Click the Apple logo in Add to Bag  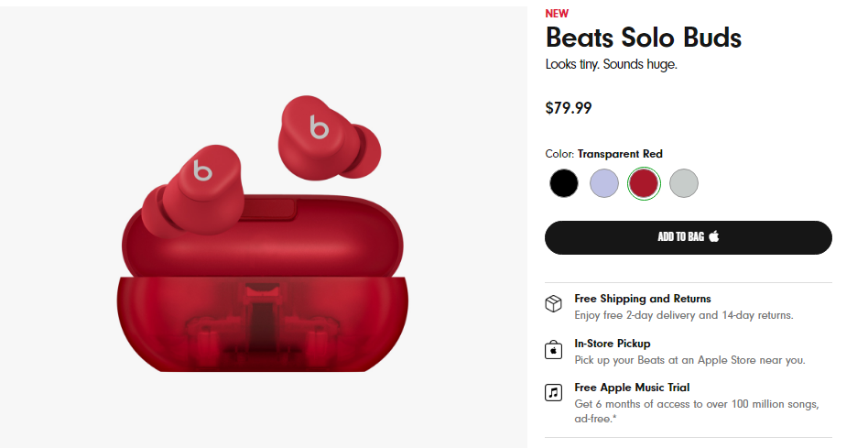pyautogui.click(x=714, y=236)
